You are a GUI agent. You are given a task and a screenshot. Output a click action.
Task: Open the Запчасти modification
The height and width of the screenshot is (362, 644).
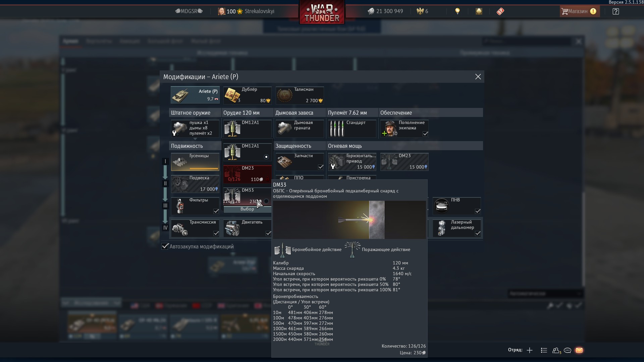click(x=300, y=162)
